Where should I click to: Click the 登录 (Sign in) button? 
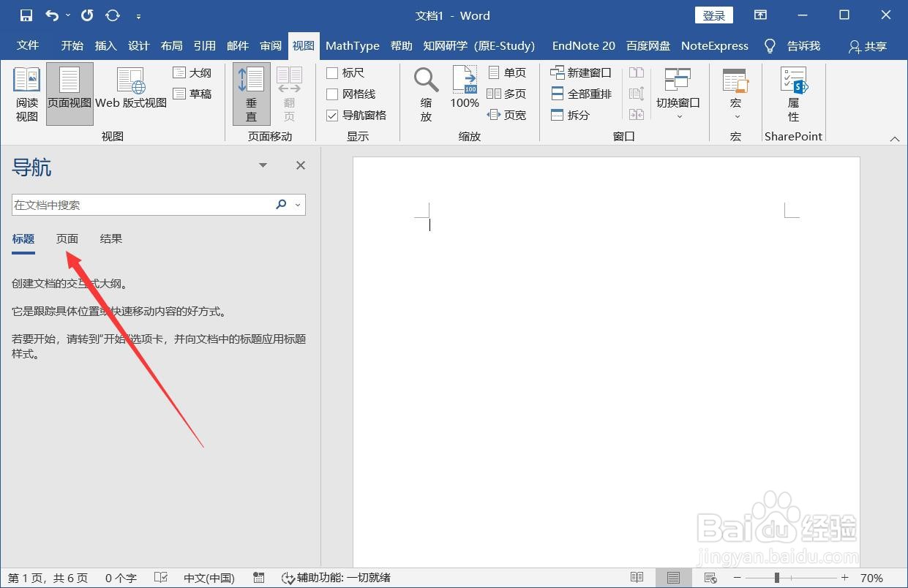(x=713, y=15)
